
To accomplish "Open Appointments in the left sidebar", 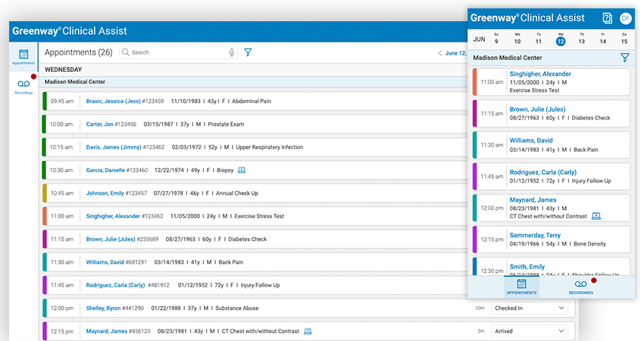I will [x=23, y=58].
